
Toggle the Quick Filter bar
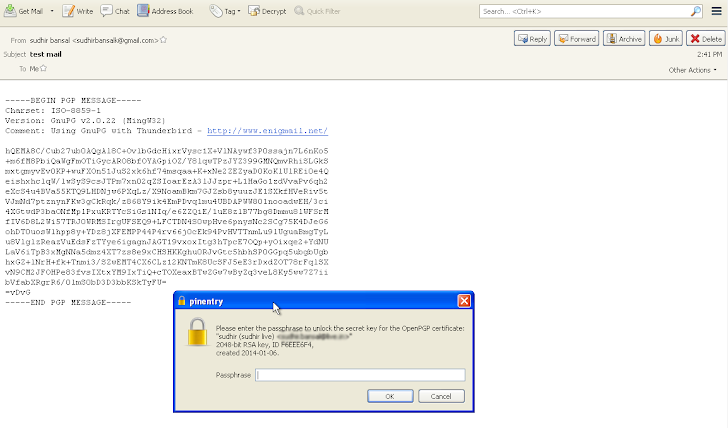(x=317, y=11)
